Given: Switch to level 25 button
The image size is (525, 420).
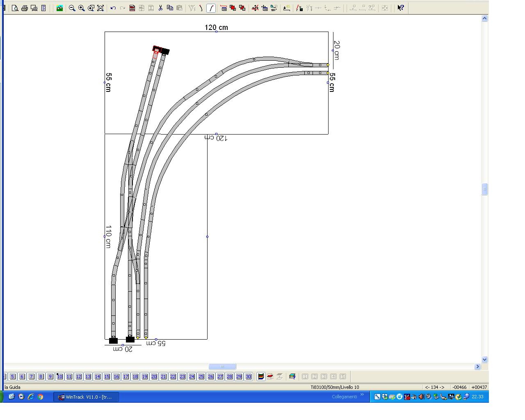Looking at the screenshot, I should pos(201,377).
